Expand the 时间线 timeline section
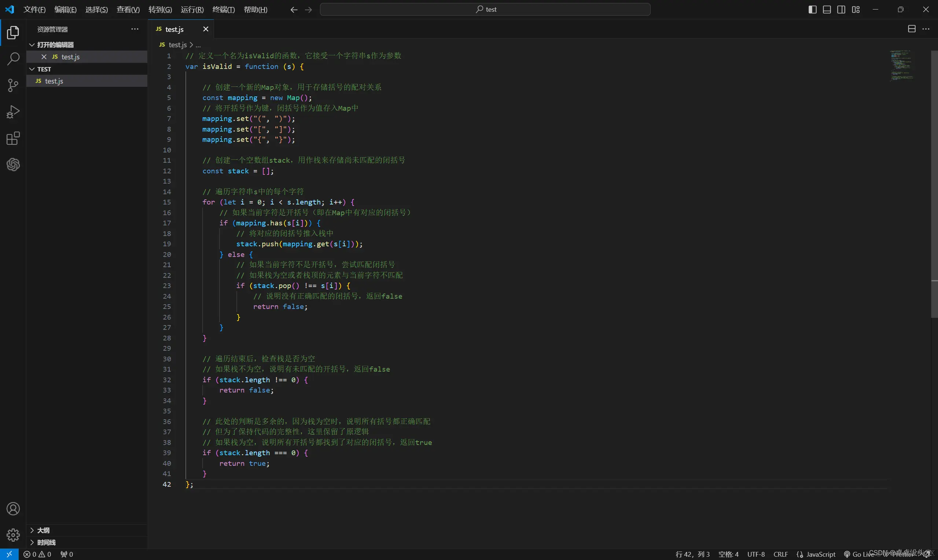 [x=46, y=542]
